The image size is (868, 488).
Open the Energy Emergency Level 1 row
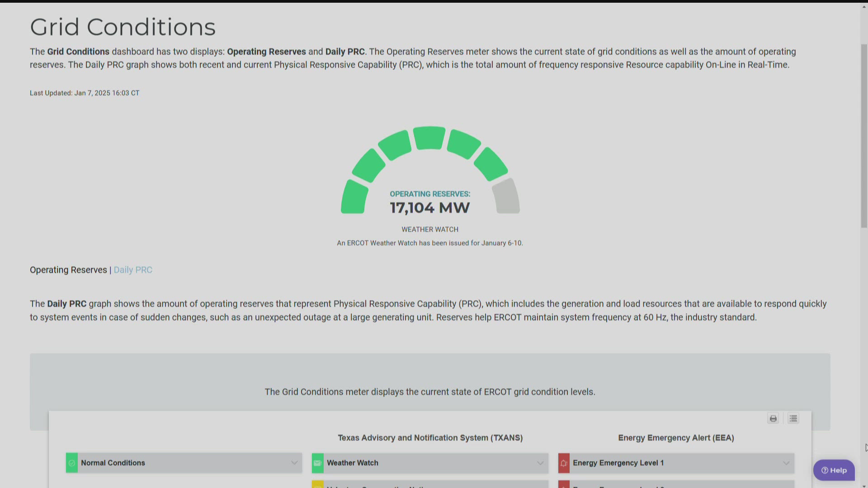(x=676, y=463)
